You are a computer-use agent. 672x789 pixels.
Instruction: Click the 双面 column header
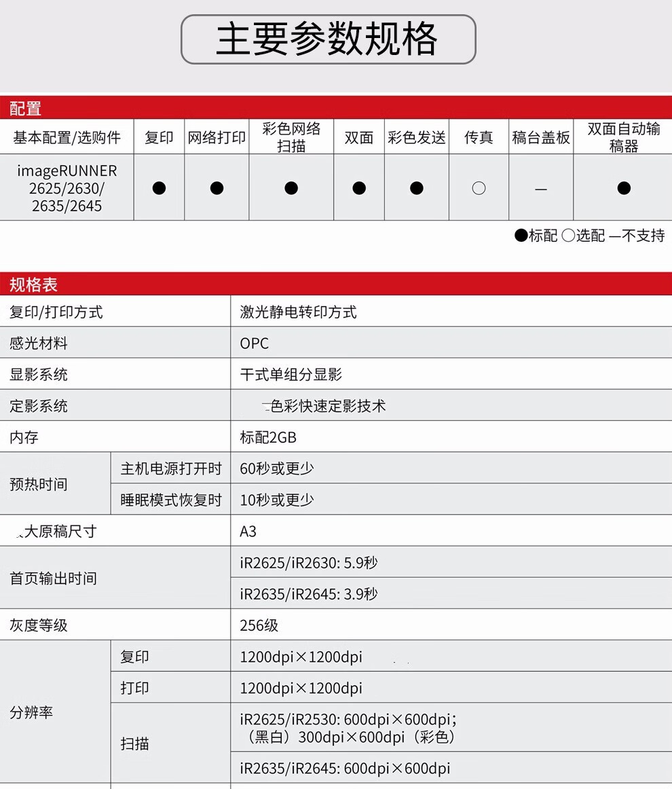point(359,137)
